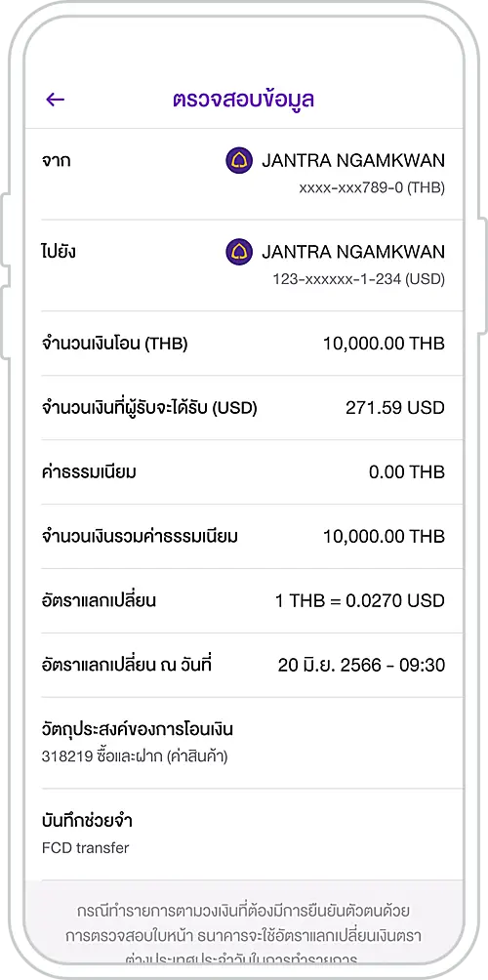The image size is (488, 980).
Task: Click exchange rate 1 THB = 0.0270 USD
Action: [x=360, y=600]
